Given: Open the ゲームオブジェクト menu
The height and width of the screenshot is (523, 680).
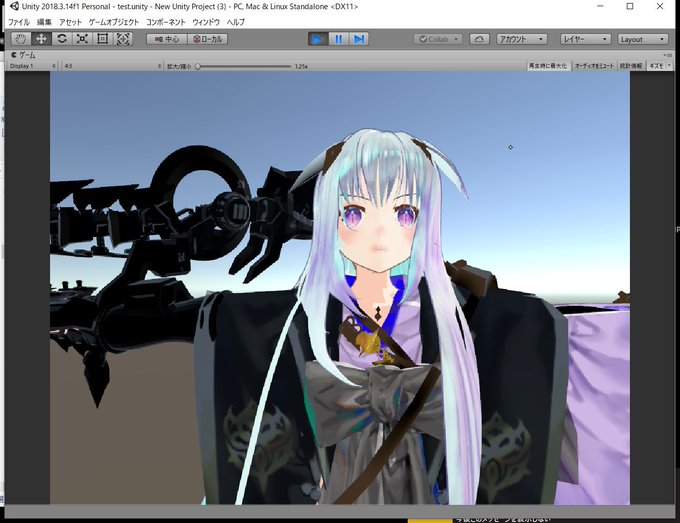Looking at the screenshot, I should click(114, 22).
